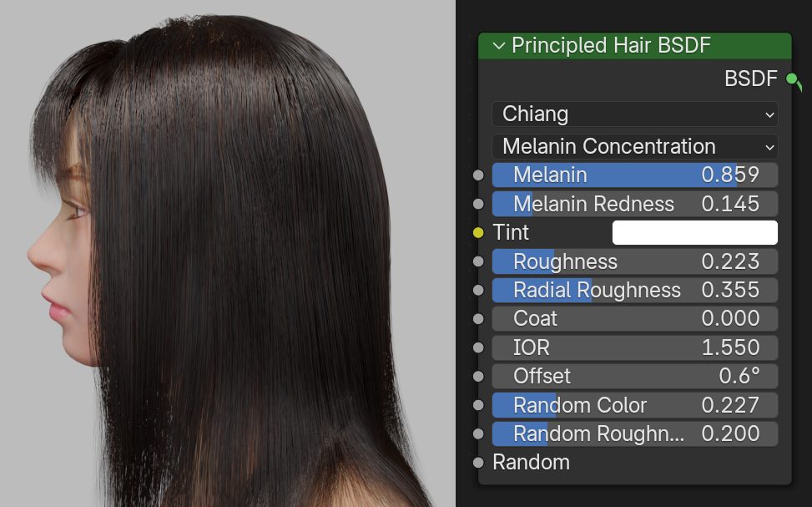Collapse the Principled Hair BSDF node
The image size is (812, 507).
[x=499, y=46]
